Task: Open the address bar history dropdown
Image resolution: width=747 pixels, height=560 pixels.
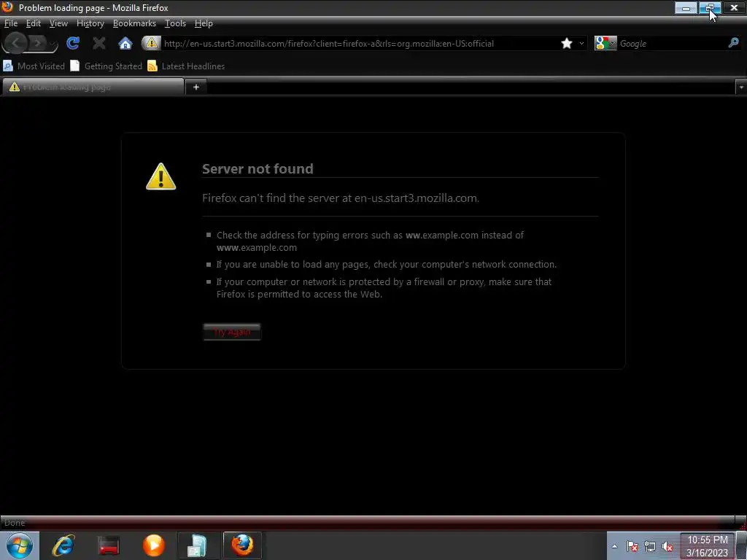Action: 581,43
